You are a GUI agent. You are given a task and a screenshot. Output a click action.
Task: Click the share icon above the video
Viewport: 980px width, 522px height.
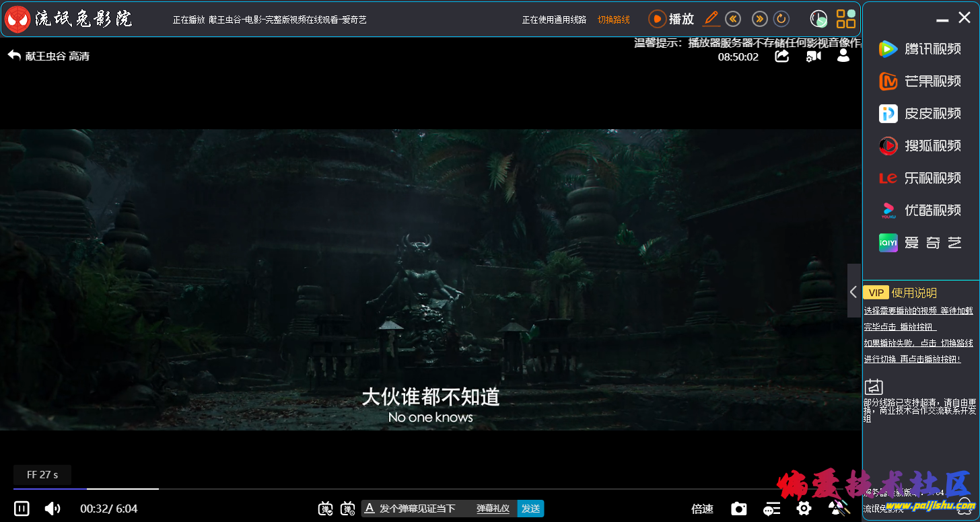pos(781,57)
